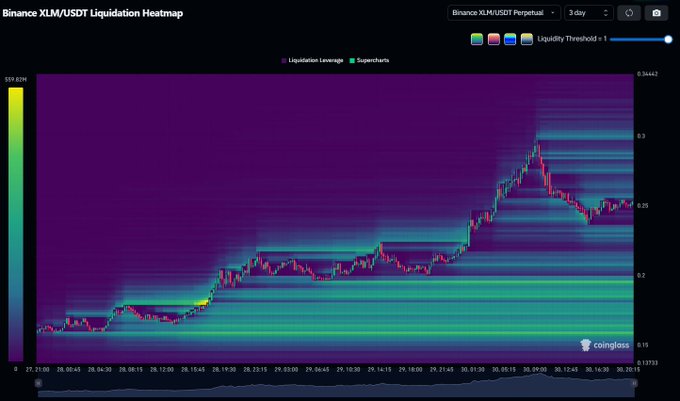Click the Binance XLM/USDT Liquidation Heatmap title
The width and height of the screenshot is (680, 401).
click(93, 13)
